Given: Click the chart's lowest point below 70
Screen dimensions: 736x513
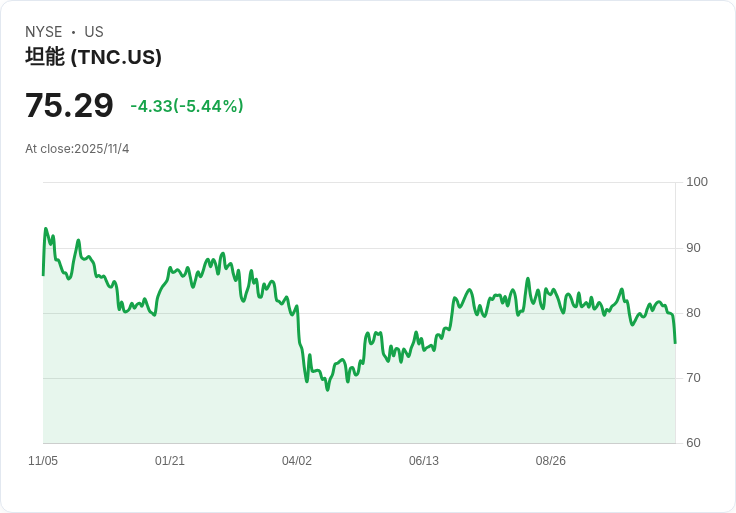Looking at the screenshot, I should 327,389.
